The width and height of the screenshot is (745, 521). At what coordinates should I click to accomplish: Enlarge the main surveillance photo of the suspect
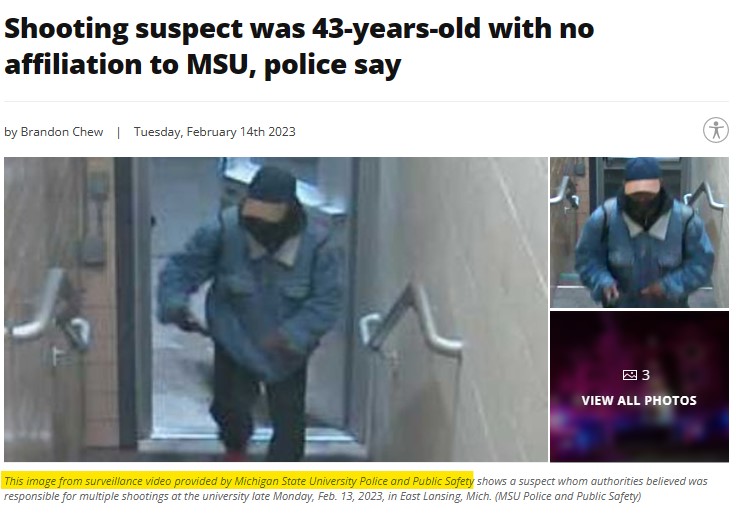(276, 309)
